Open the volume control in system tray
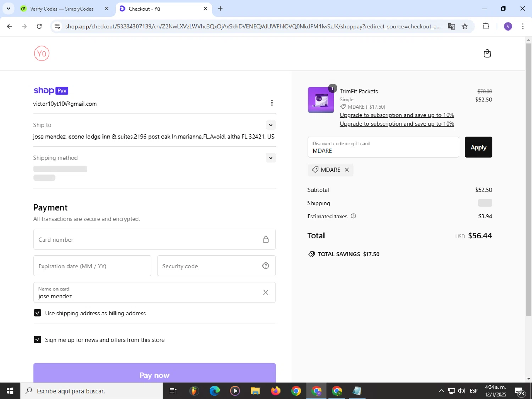Screen dimensions: 532x399 point(461,391)
